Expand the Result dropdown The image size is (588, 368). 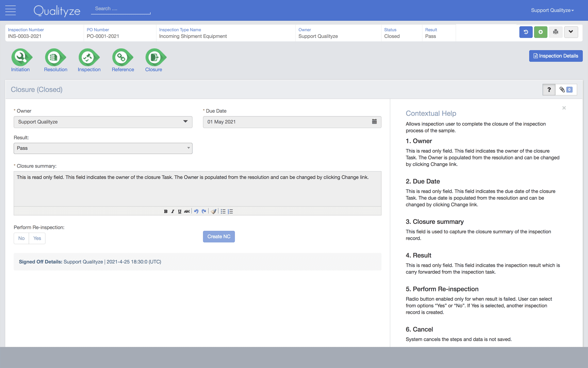(188, 148)
